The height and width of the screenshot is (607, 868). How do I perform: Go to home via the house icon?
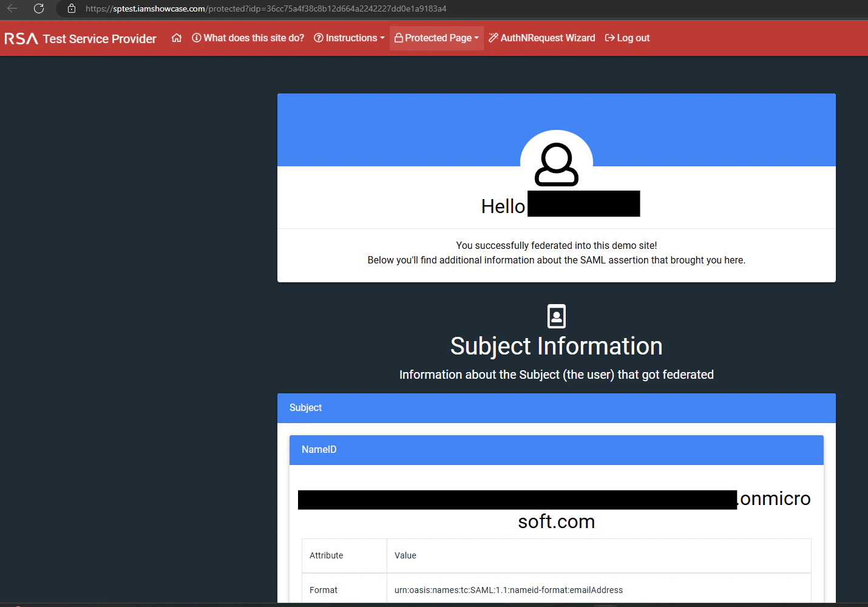coord(177,38)
